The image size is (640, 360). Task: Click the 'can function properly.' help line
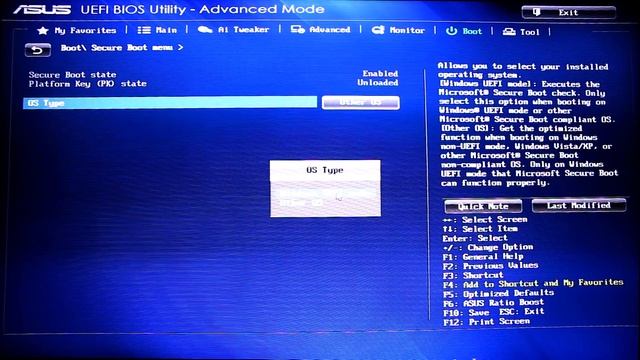point(495,183)
